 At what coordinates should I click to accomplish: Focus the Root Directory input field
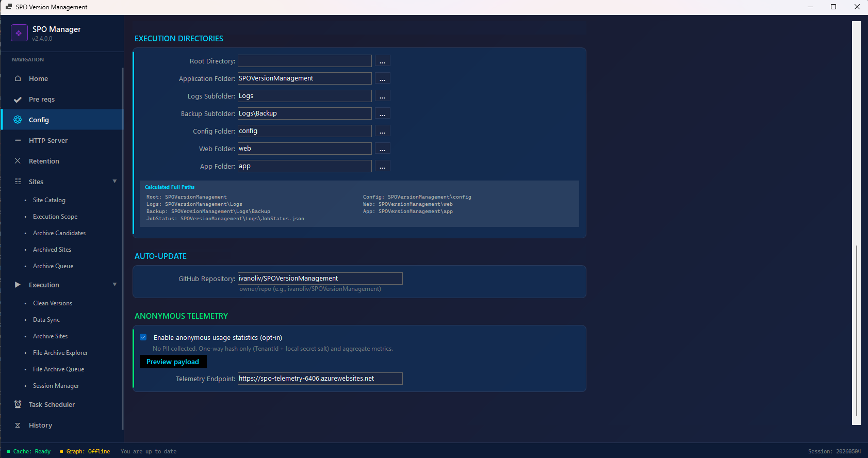click(x=304, y=61)
